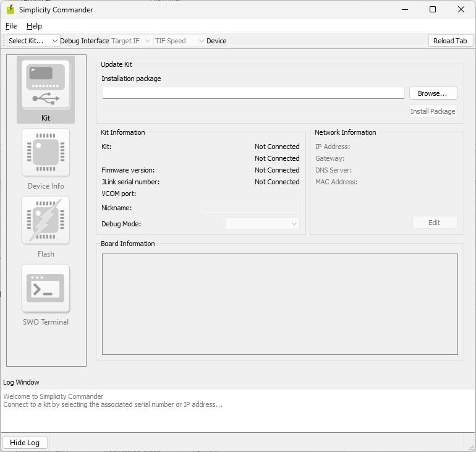Open the Device Info chip icon
476x452 pixels.
(46, 152)
